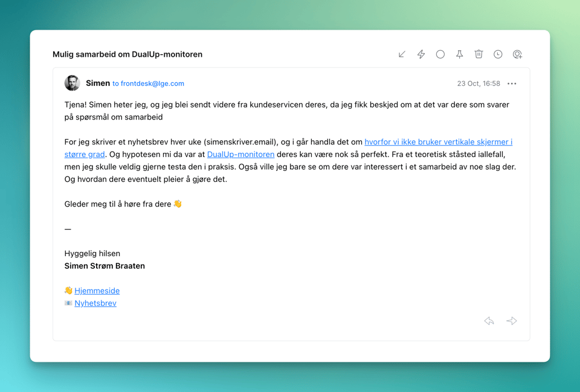
Task: Open the DualUp-monitoren link
Action: point(240,154)
